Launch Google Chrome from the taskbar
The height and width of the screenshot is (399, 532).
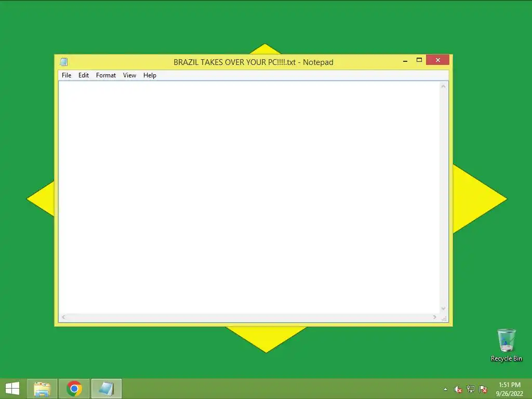(74, 389)
